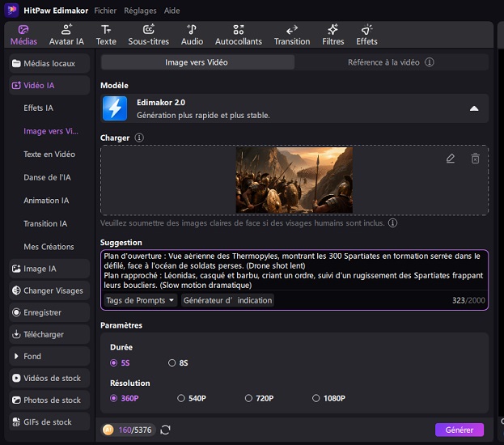Open Photos de stock
The width and height of the screenshot is (504, 445).
point(49,400)
